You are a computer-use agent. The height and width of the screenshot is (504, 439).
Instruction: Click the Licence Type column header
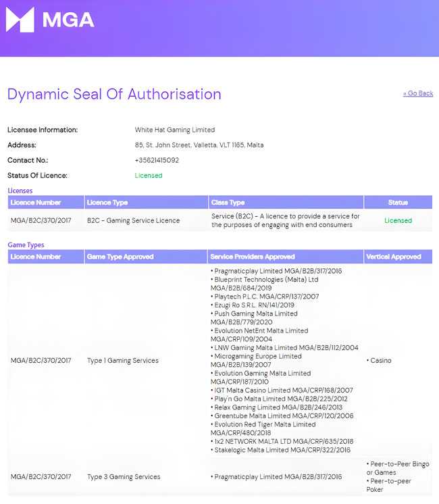tap(146, 203)
